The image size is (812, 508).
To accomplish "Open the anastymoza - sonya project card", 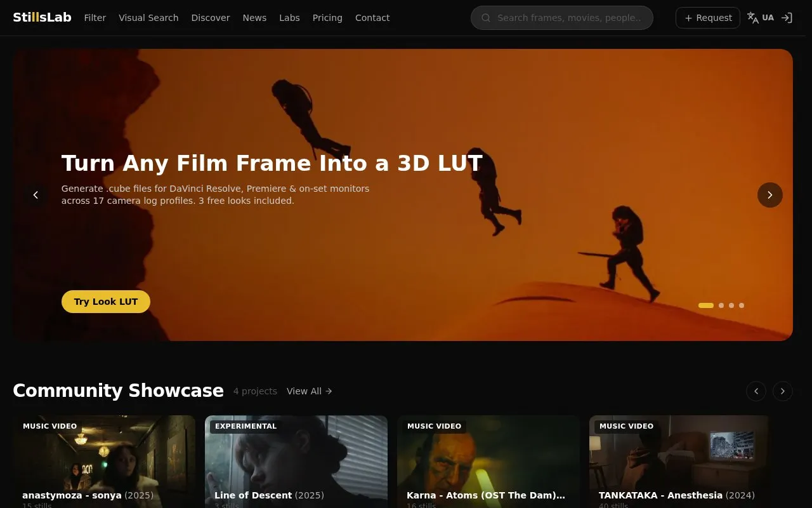I will (x=104, y=462).
